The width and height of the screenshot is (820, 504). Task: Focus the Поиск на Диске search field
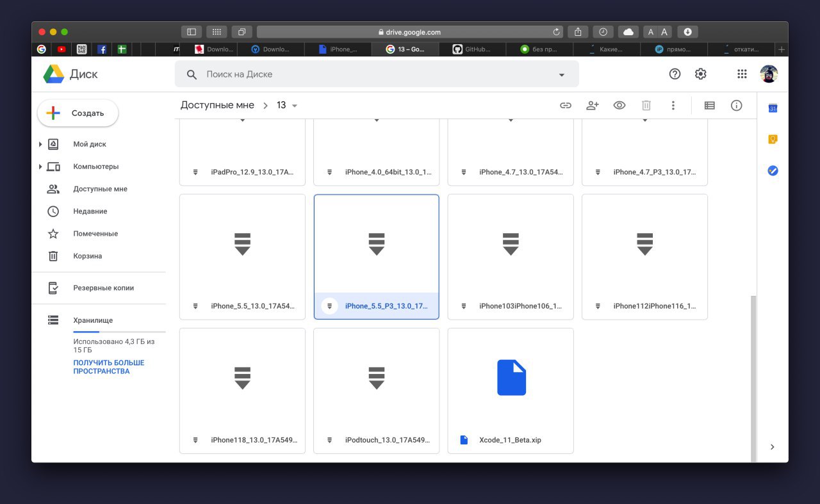(377, 74)
